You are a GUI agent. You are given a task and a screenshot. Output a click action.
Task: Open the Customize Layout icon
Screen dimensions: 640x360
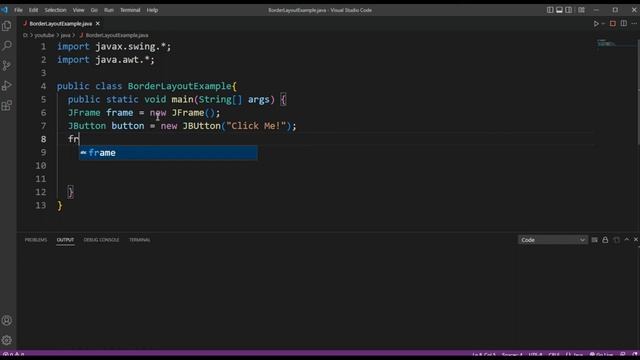click(581, 10)
